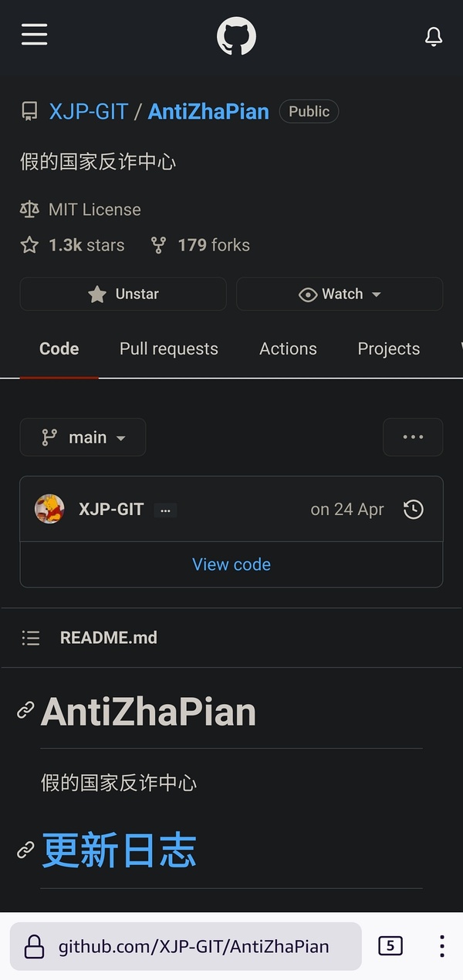Open README outline list icon

coord(31,638)
